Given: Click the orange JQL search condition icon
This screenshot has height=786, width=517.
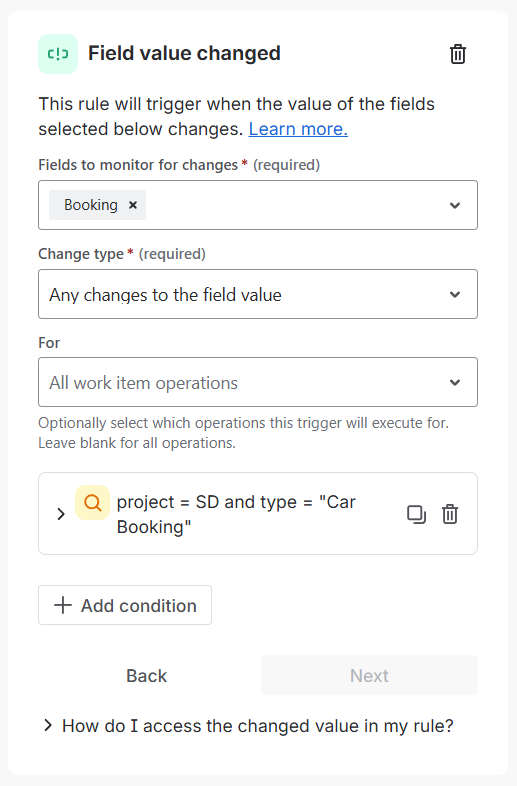Looking at the screenshot, I should pos(92,502).
